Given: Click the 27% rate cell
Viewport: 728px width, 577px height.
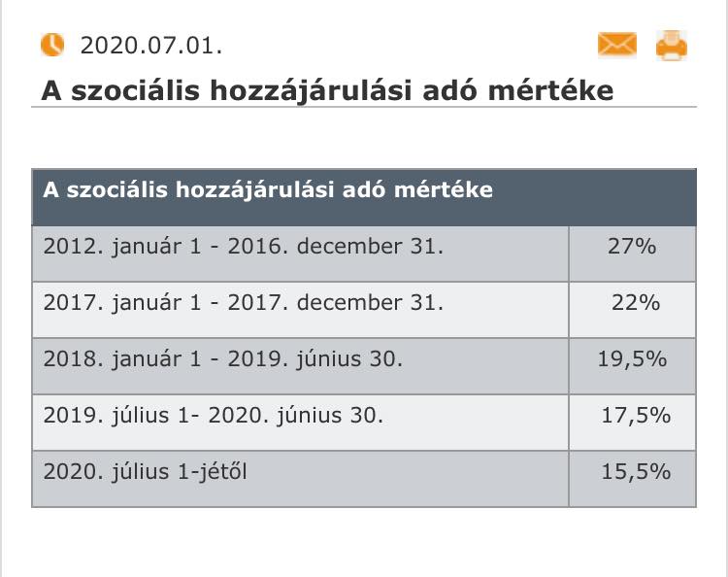Looking at the screenshot, I should (x=632, y=254).
